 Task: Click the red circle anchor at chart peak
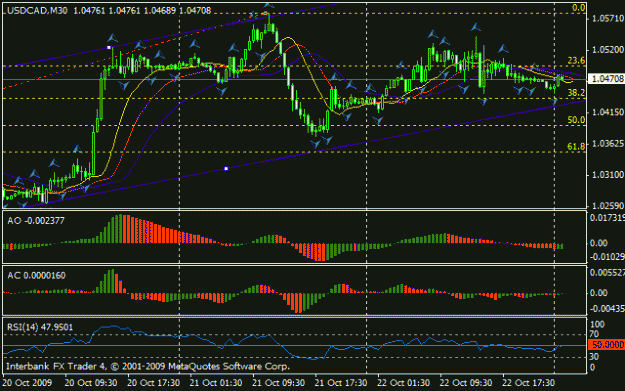[x=265, y=14]
